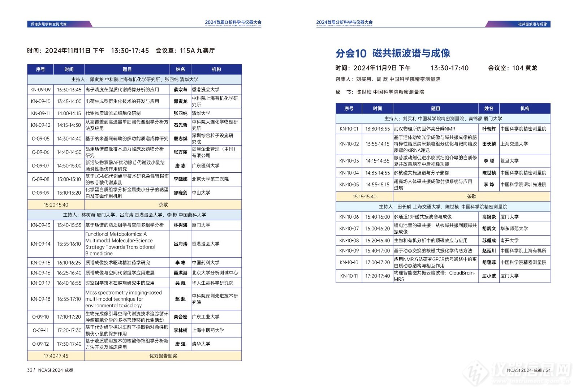Select row number 'O-09-10'
The width and height of the screenshot is (578, 392).
[40, 317]
